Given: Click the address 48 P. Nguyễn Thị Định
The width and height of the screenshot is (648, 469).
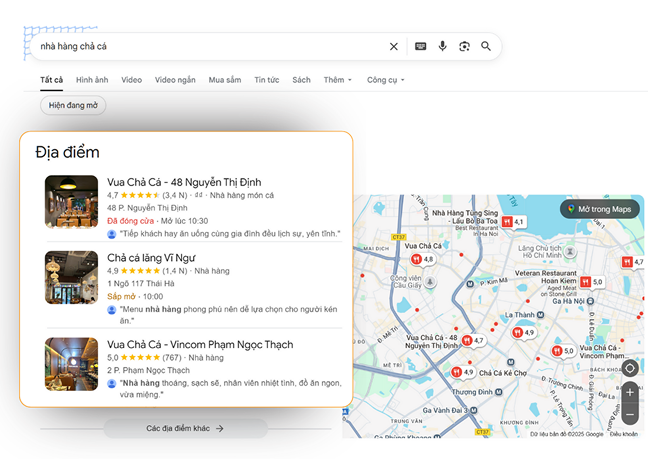Looking at the screenshot, I should [147, 208].
